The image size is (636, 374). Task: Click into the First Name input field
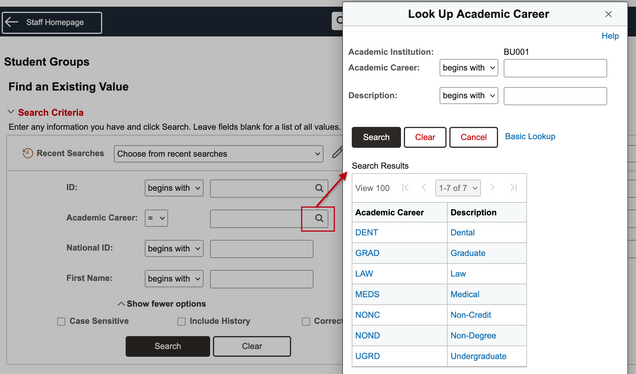coord(262,279)
